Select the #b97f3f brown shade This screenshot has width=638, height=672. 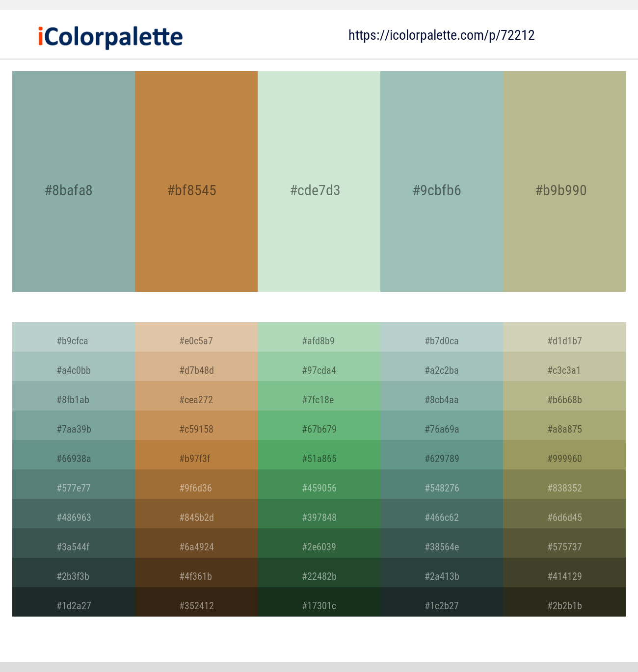click(x=196, y=458)
